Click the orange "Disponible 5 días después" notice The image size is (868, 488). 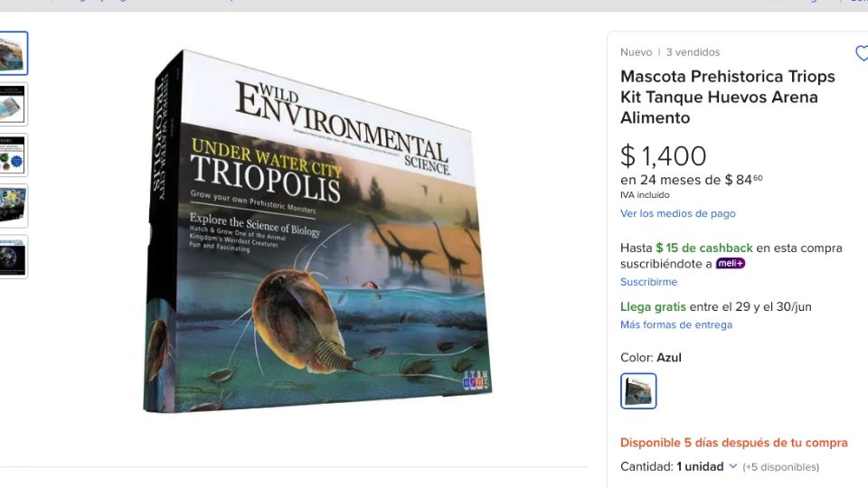(x=733, y=443)
